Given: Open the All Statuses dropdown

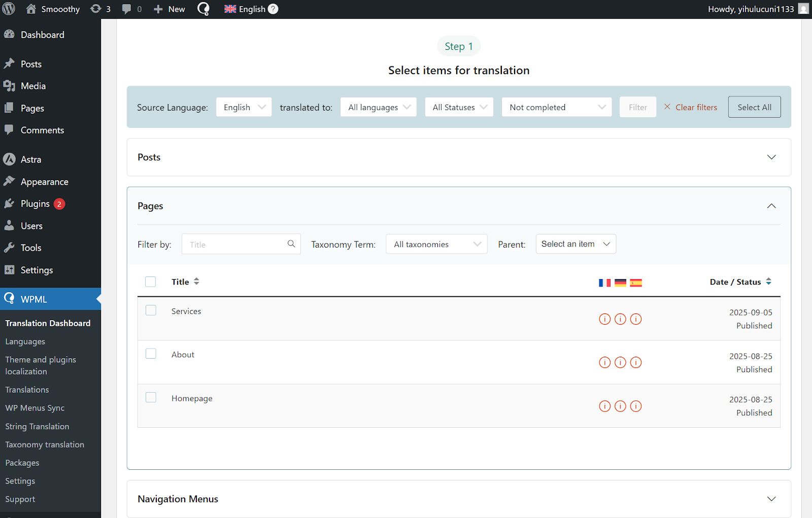Looking at the screenshot, I should point(459,107).
